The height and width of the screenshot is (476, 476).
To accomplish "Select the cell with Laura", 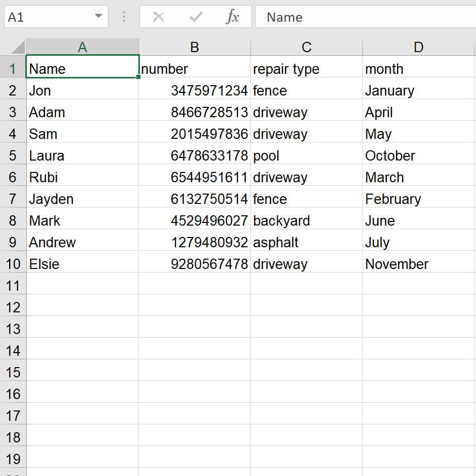I will click(83, 153).
